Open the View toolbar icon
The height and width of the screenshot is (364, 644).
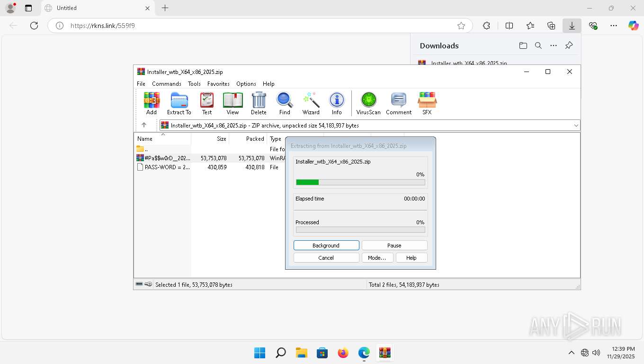(x=233, y=103)
